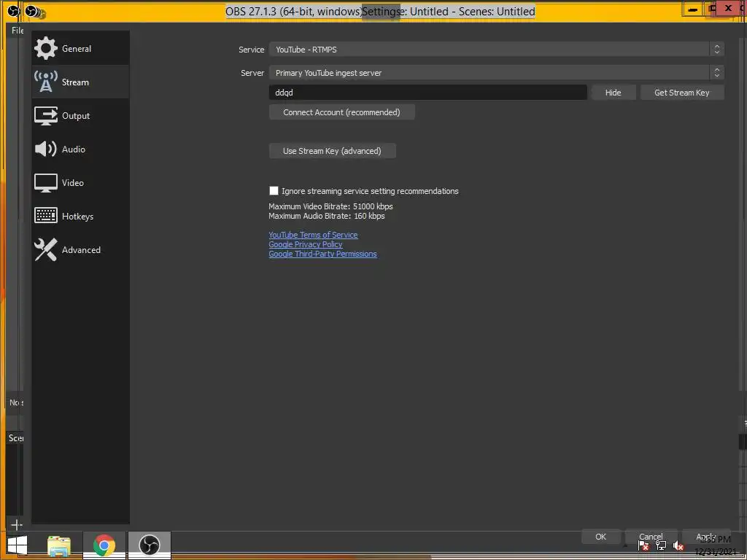The image size is (747, 560).
Task: Open the File menu in OBS
Action: 18,31
